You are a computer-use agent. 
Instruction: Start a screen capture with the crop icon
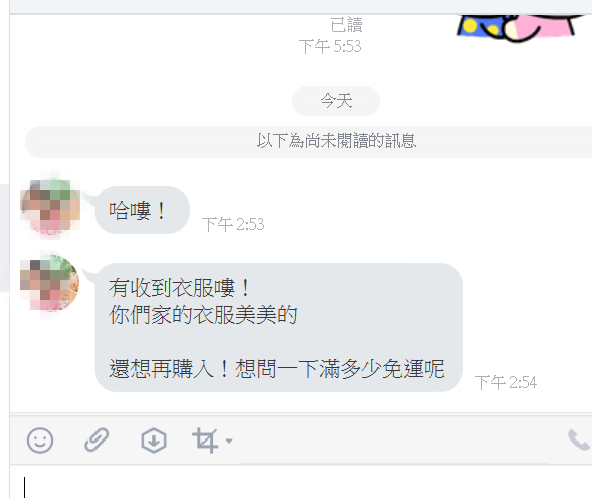(205, 440)
